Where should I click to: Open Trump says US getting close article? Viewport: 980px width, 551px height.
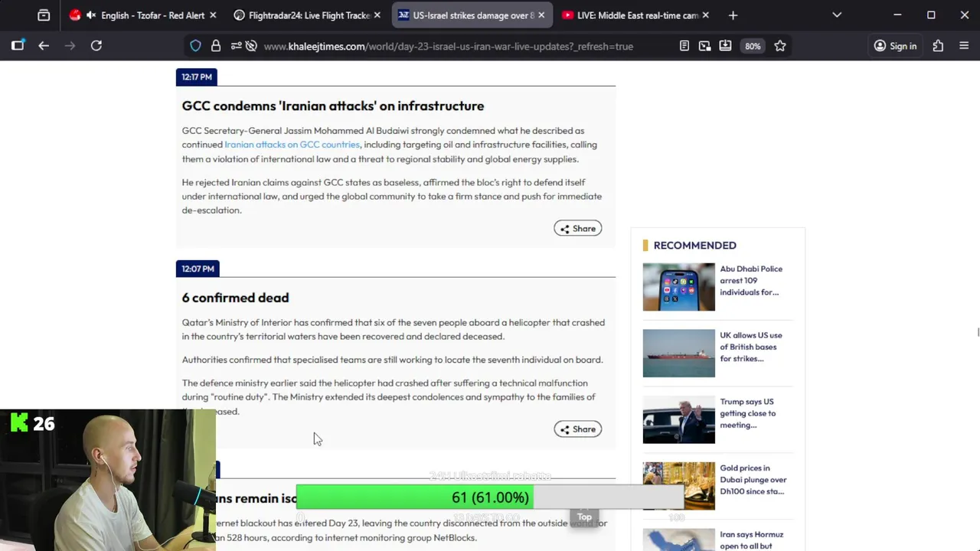pyautogui.click(x=748, y=413)
